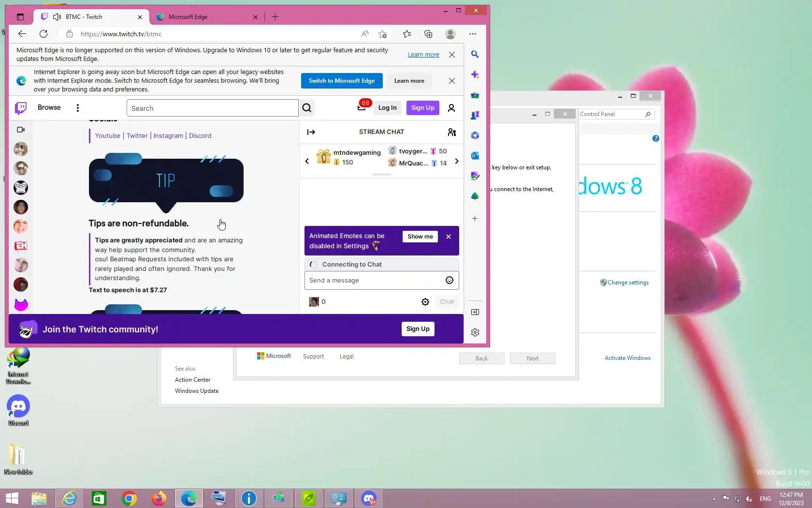The width and height of the screenshot is (812, 508).
Task: Open Learn more link about Edge support
Action: tap(423, 55)
